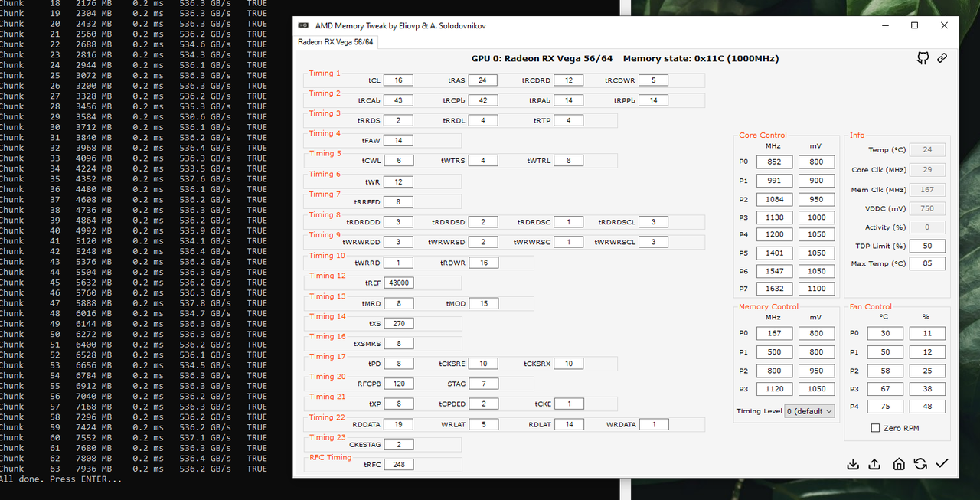Image resolution: width=980 pixels, height=500 pixels.
Task: Select the tWTRS field
Action: click(x=482, y=161)
